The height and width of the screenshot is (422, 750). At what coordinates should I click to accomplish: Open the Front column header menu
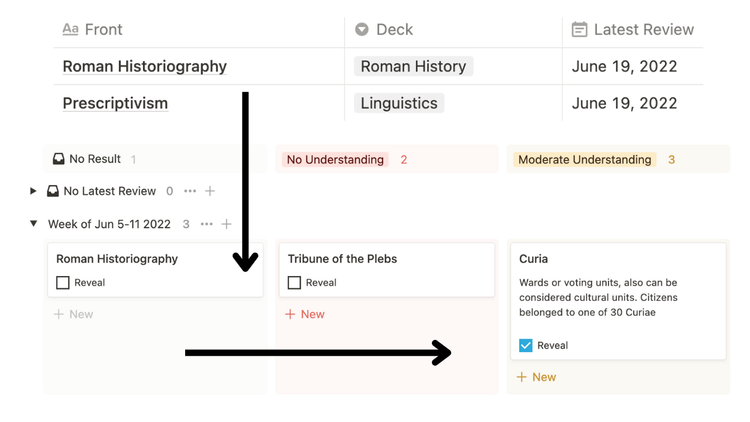(103, 30)
